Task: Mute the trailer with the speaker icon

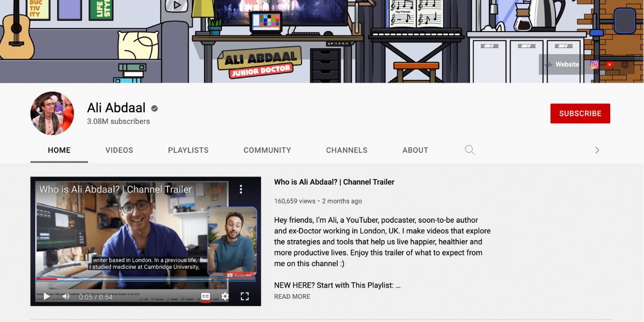Action: click(x=66, y=296)
